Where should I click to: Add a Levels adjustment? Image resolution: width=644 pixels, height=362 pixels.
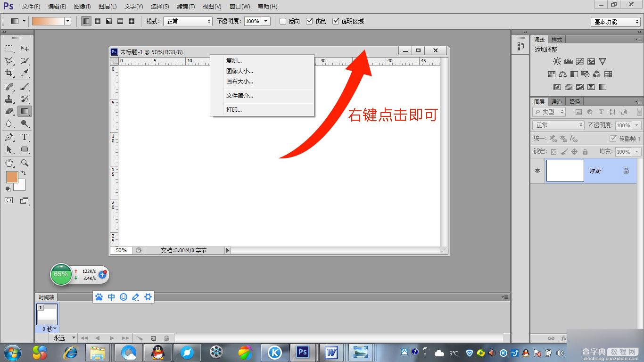point(568,61)
